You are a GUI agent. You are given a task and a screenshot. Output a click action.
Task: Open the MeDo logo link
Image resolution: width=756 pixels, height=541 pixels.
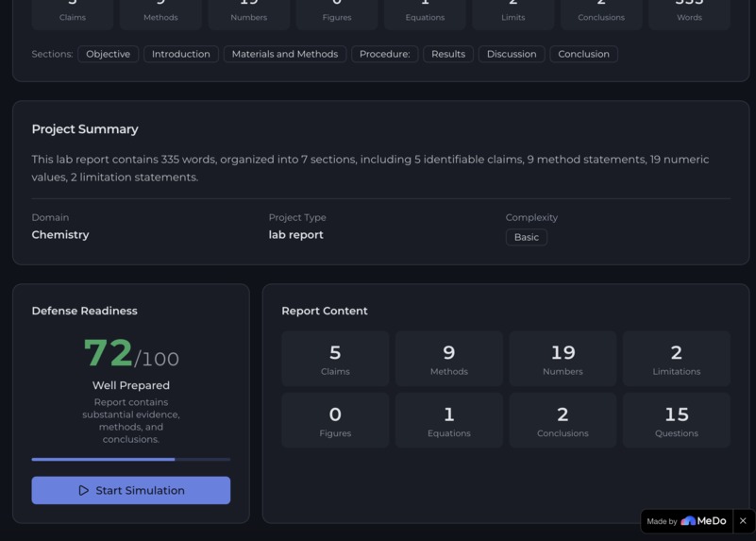point(703,521)
